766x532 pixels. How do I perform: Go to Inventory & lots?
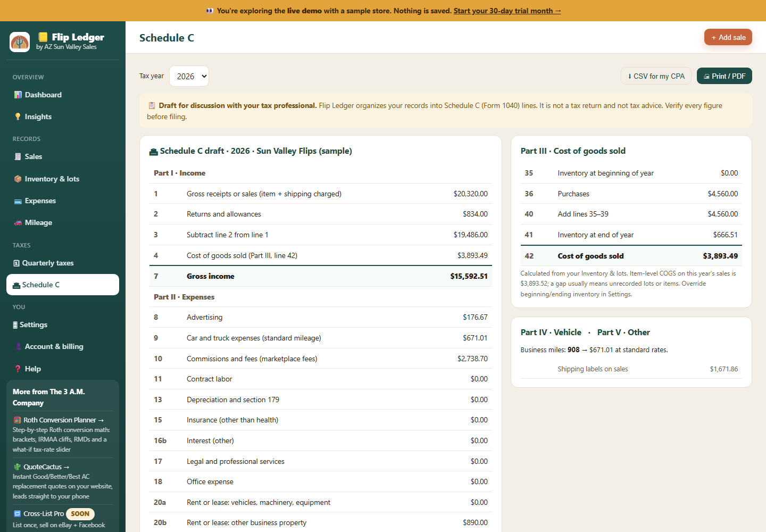click(63, 179)
